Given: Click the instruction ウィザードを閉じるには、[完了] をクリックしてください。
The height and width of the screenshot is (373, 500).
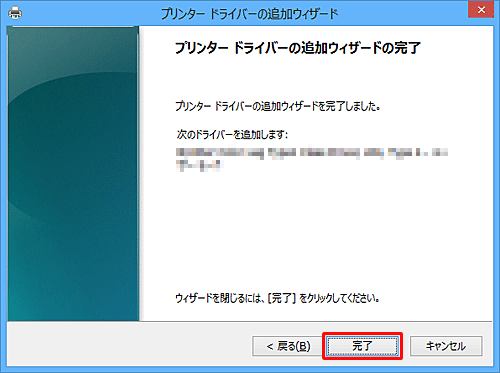Looking at the screenshot, I should pyautogui.click(x=277, y=298).
